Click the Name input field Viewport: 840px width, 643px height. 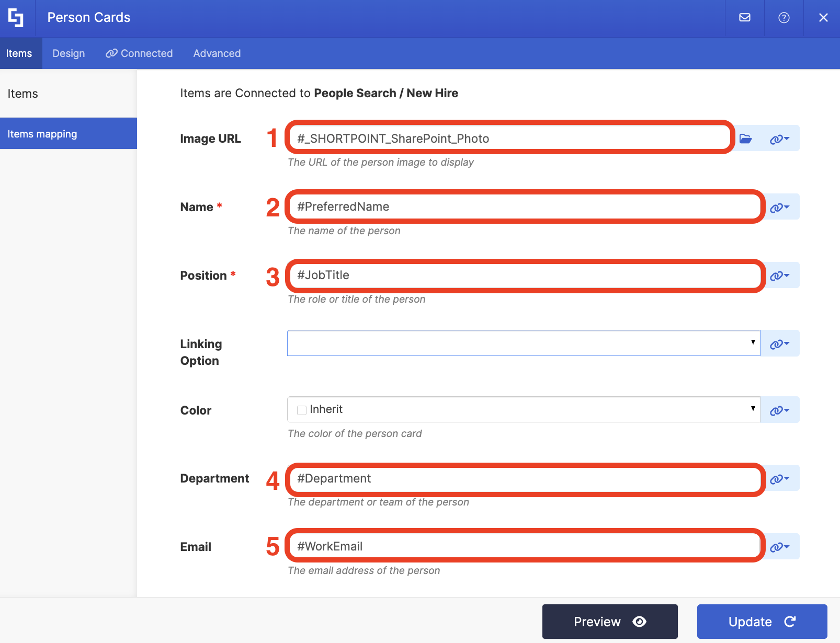click(525, 206)
